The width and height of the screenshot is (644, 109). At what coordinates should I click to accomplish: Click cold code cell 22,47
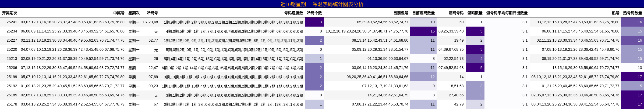153,68
